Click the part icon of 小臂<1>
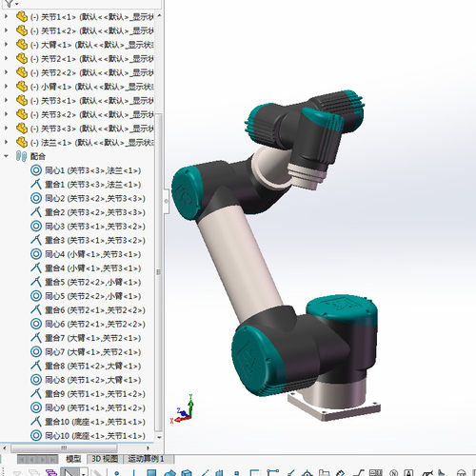The height and width of the screenshot is (476, 476). 22,87
